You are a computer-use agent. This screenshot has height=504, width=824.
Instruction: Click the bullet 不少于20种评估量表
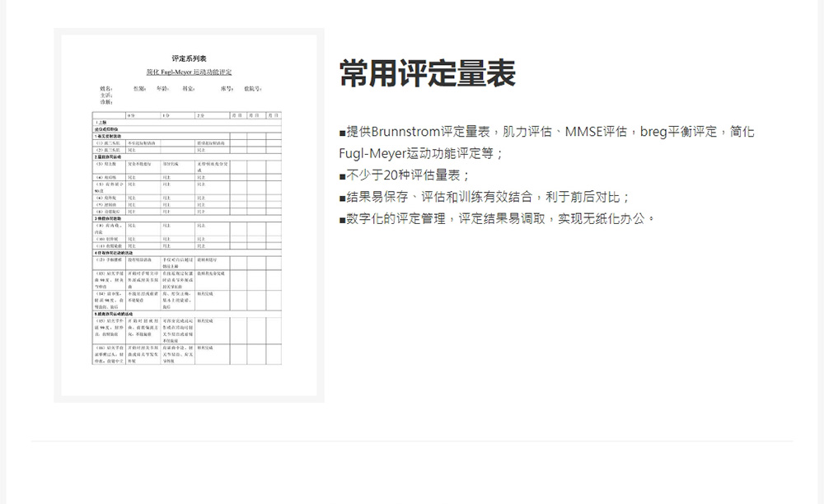pyautogui.click(x=405, y=175)
